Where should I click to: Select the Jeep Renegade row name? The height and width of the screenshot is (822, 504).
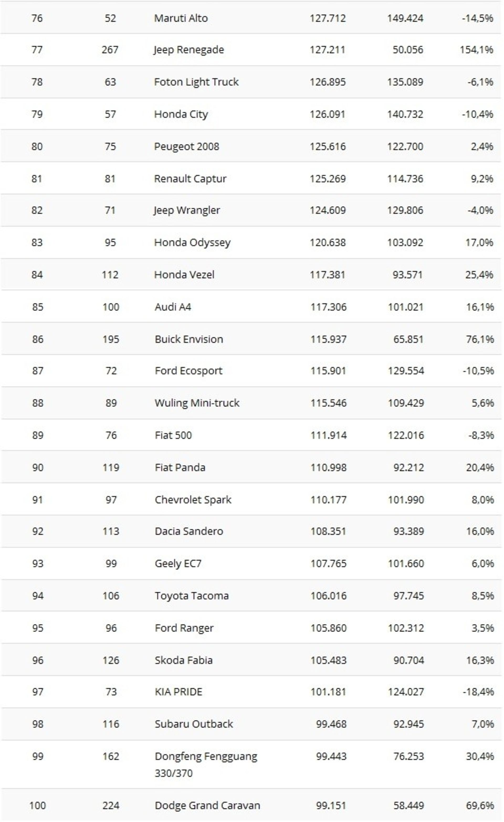[188, 50]
